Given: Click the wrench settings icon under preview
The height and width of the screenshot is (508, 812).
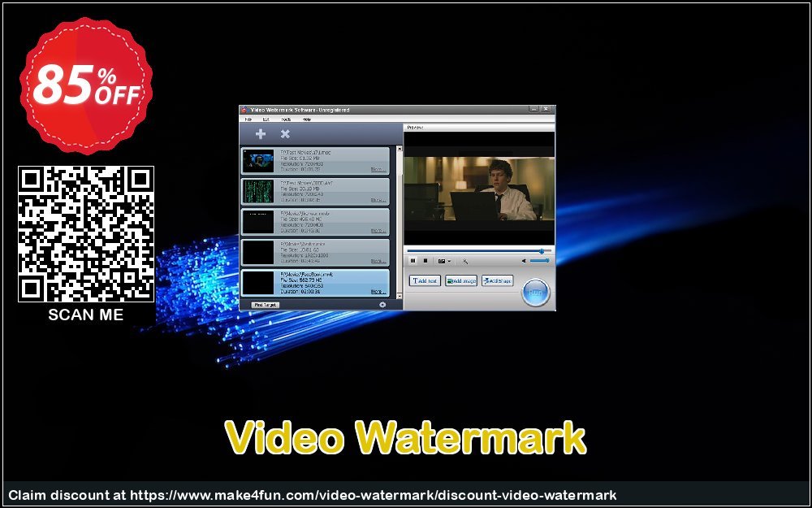Looking at the screenshot, I should pos(465,261).
